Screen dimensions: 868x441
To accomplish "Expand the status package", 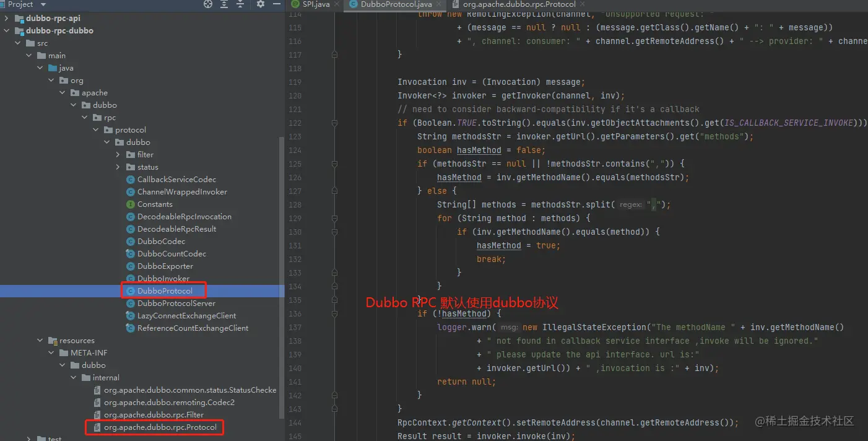I will coord(118,167).
